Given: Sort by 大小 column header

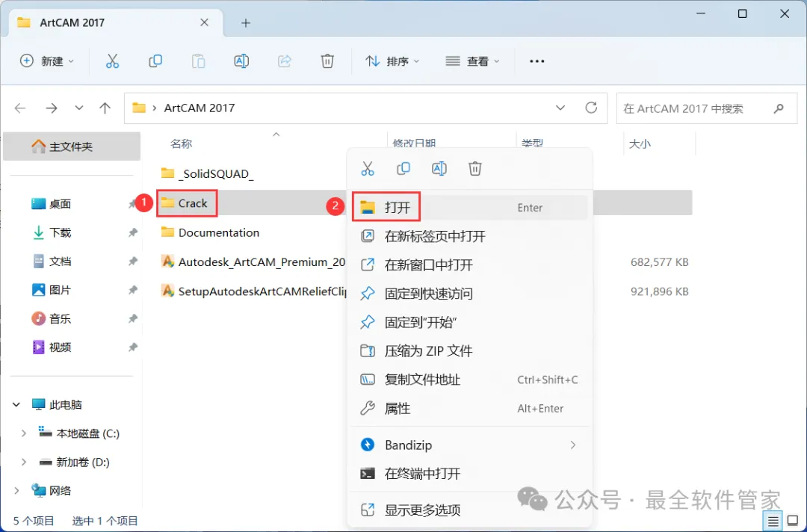Looking at the screenshot, I should [640, 143].
